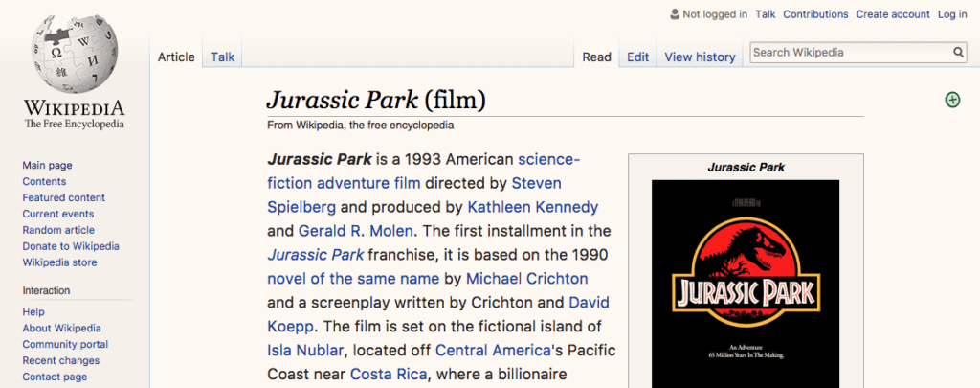Viewport: 980px width, 388px height.
Task: Open Random article from sidebar
Action: click(58, 230)
